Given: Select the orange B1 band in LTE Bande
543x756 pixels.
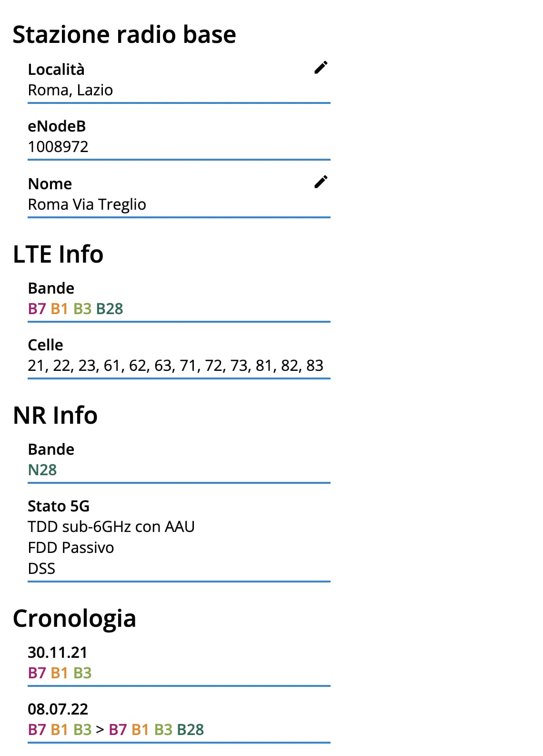Looking at the screenshot, I should pos(60,309).
